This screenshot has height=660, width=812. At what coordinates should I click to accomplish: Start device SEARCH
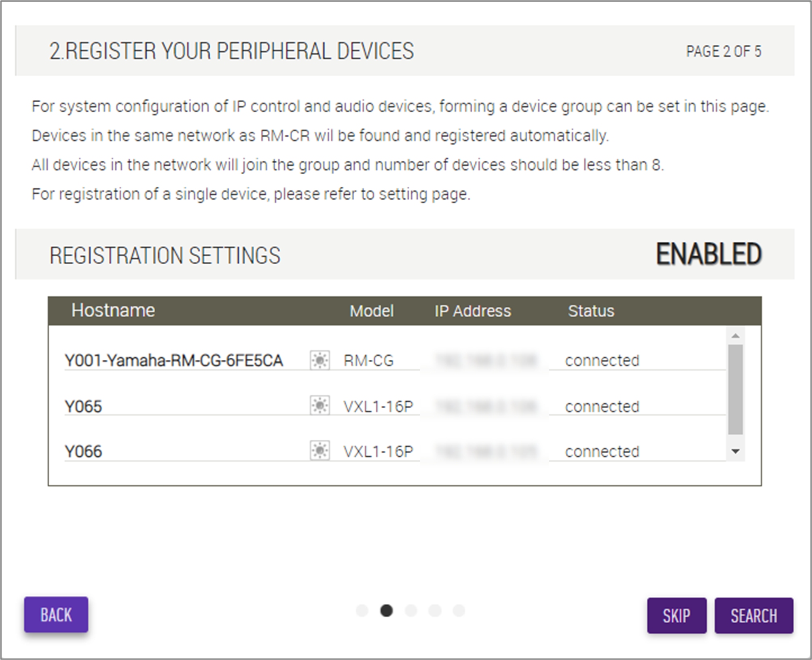[754, 616]
